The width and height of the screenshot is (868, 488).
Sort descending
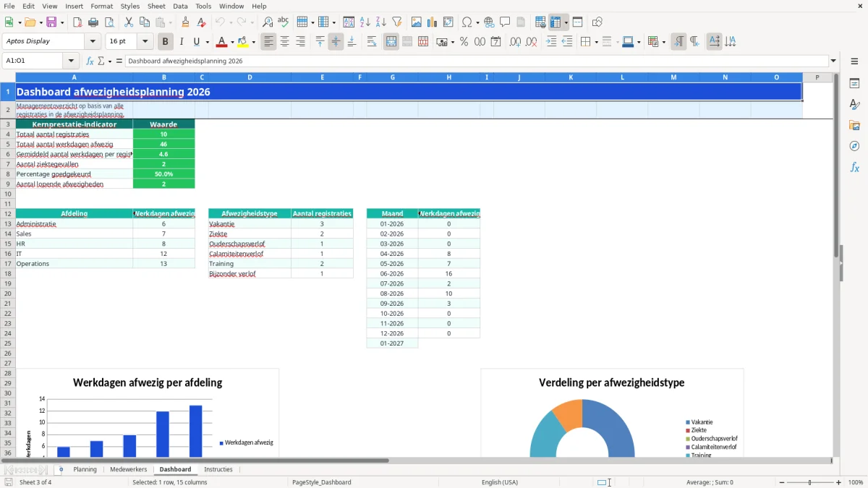380,22
